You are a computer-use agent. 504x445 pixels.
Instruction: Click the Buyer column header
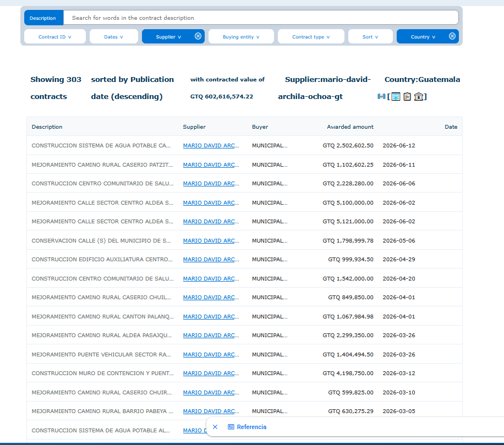tap(260, 127)
